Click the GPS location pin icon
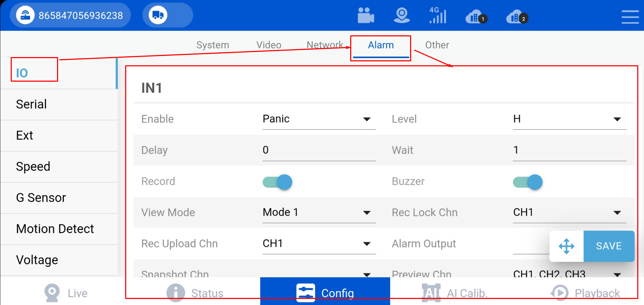The width and height of the screenshot is (644, 305). tap(402, 15)
